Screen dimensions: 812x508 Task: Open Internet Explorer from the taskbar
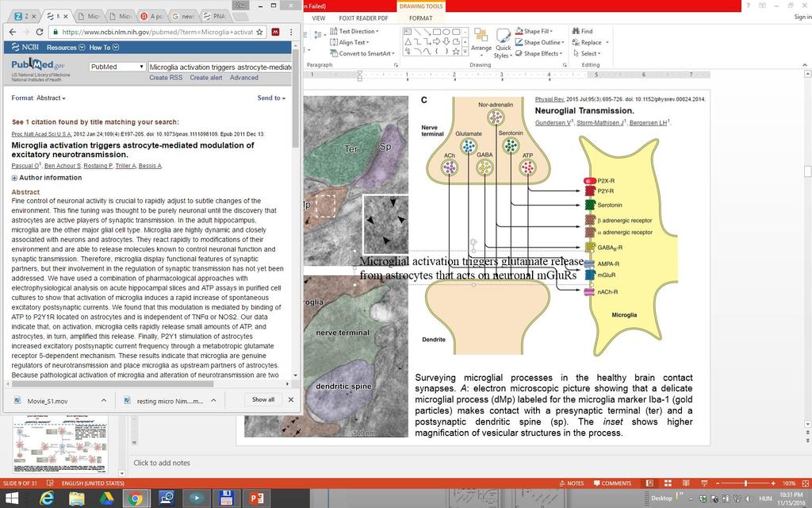47,498
